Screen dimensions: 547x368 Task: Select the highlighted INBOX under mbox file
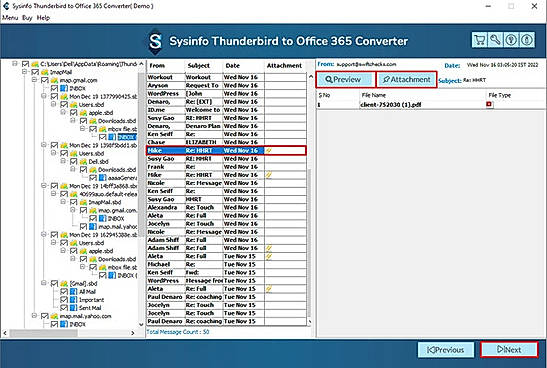pos(127,137)
